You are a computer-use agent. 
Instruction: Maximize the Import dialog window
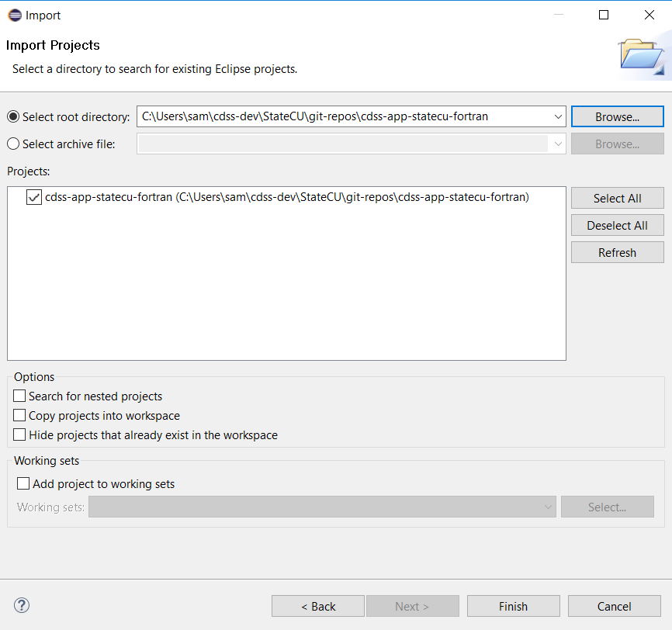coord(604,15)
